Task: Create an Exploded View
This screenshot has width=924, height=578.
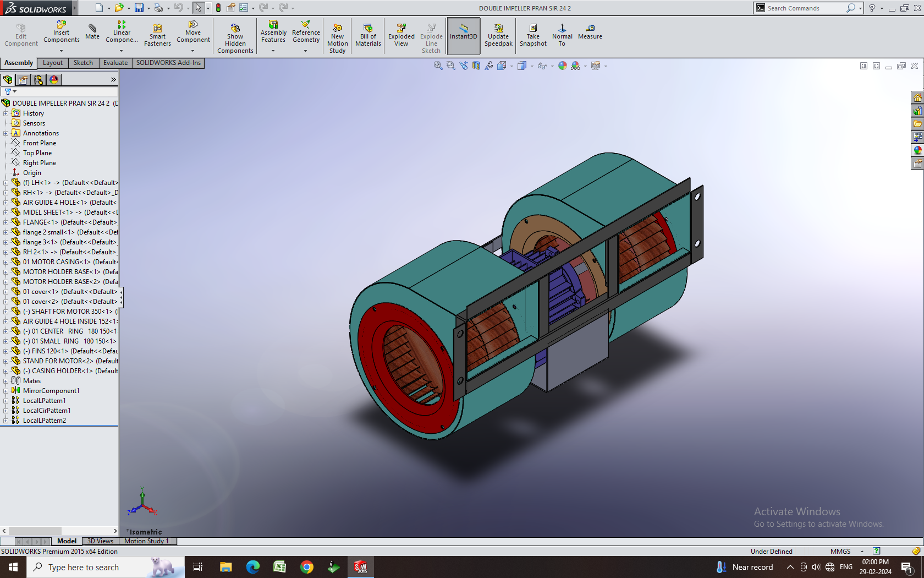Action: tap(401, 35)
